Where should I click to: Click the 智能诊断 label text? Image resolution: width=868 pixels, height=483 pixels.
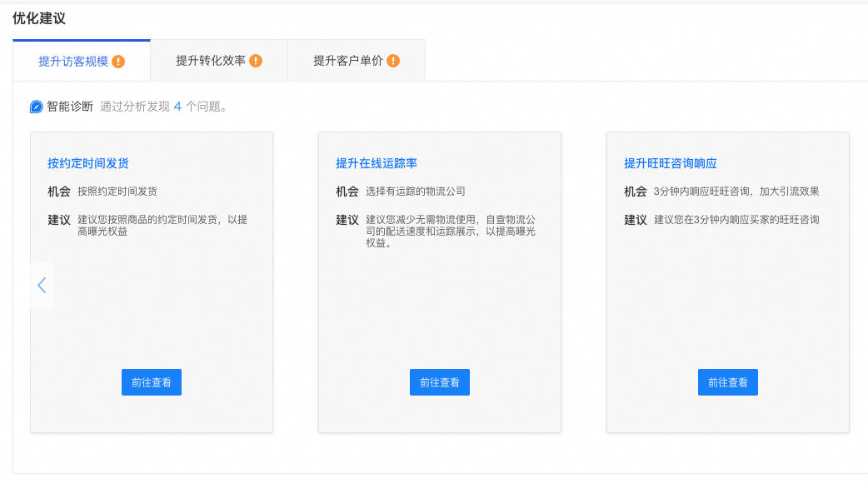(x=70, y=107)
